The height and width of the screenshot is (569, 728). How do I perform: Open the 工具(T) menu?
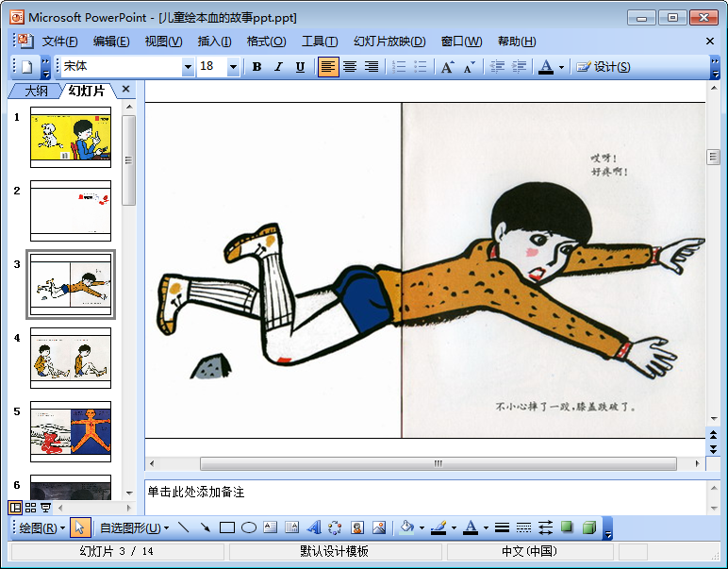tap(320, 42)
